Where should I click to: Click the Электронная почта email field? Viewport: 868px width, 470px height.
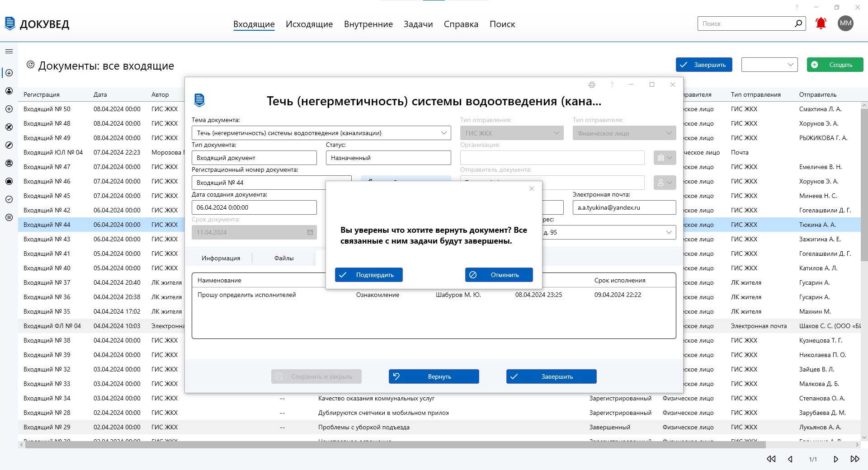pyautogui.click(x=624, y=207)
